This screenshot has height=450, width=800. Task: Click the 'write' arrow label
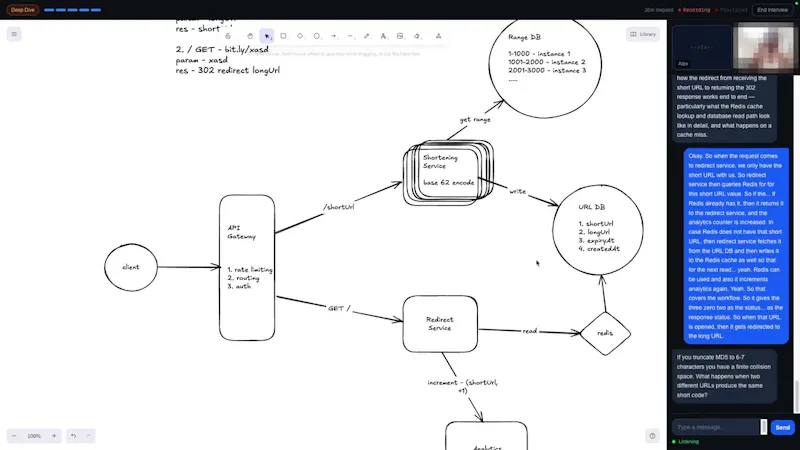[517, 191]
